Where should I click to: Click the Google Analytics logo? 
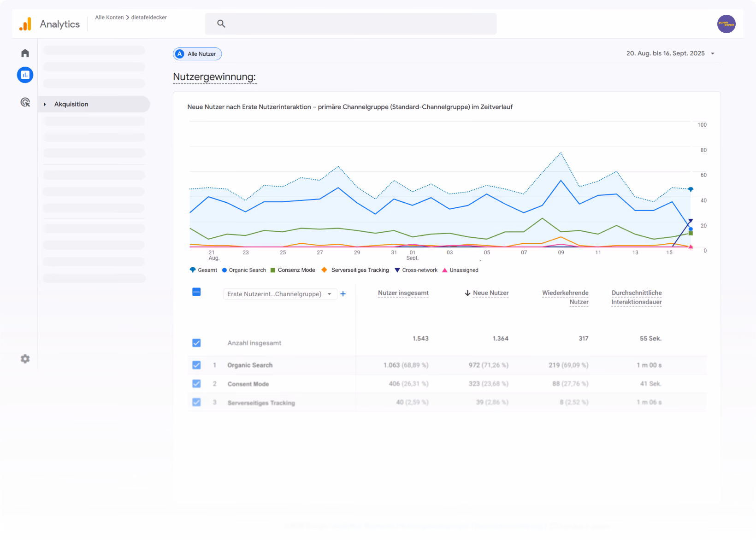[x=25, y=24]
